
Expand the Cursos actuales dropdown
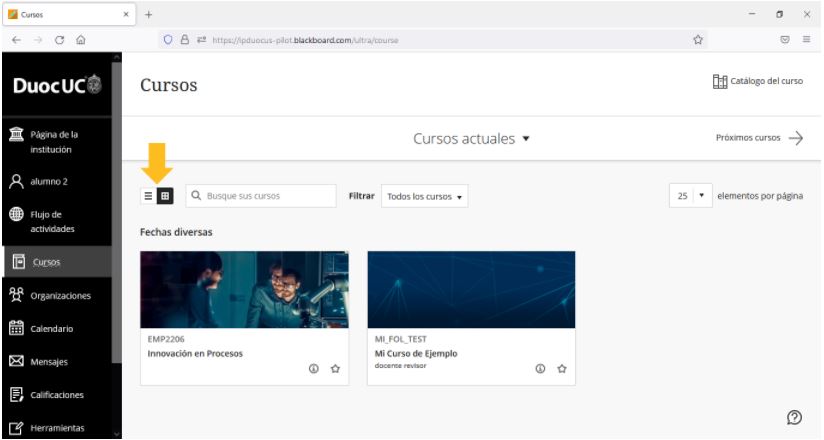click(x=471, y=138)
